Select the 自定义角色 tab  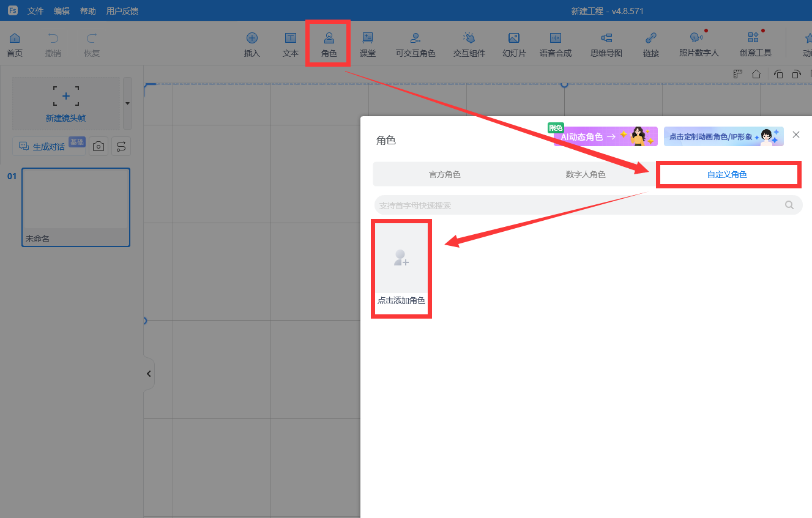727,174
